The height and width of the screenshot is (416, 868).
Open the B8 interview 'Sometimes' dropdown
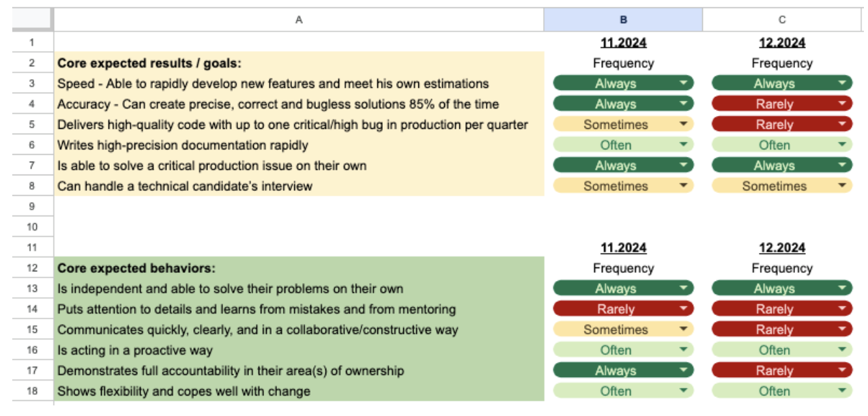tap(623, 185)
